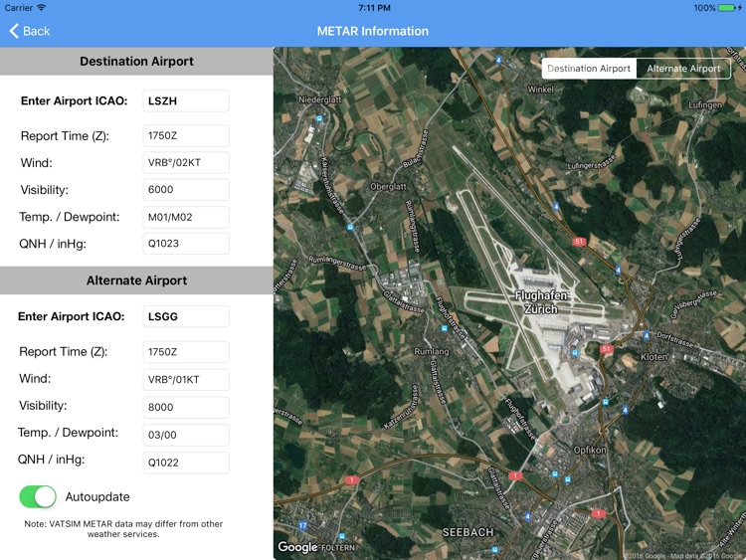The width and height of the screenshot is (746, 560).
Task: Tap the Flughafen Zürich map label
Action: tap(541, 302)
